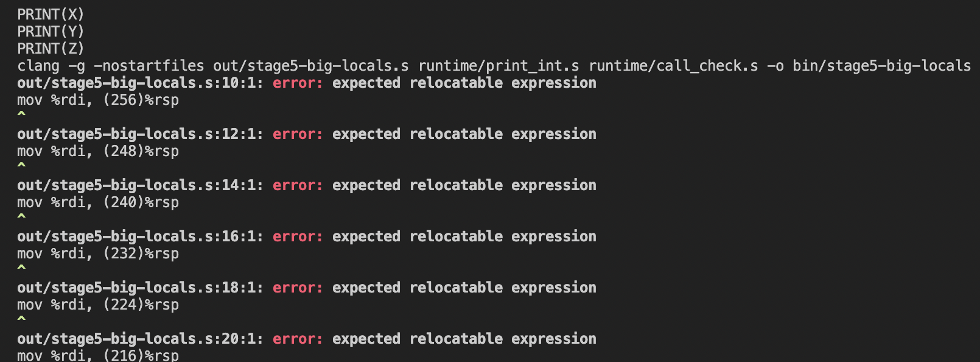This screenshot has width=980, height=362.
Task: Click the PRINT(X) output line
Action: click(51, 14)
